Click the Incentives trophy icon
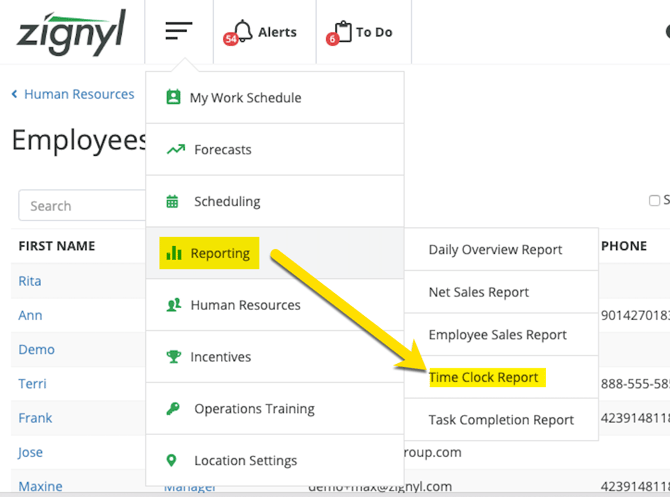The image size is (670, 497). coord(172,357)
